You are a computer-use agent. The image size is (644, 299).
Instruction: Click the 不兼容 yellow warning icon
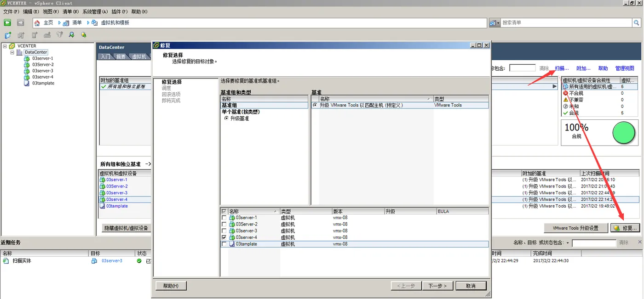click(x=566, y=100)
